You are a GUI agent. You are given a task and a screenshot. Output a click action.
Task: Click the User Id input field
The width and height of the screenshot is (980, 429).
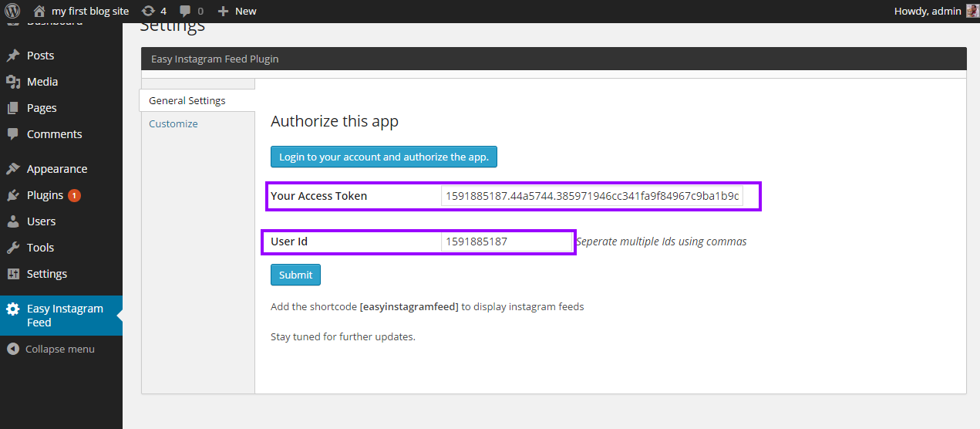click(x=507, y=242)
